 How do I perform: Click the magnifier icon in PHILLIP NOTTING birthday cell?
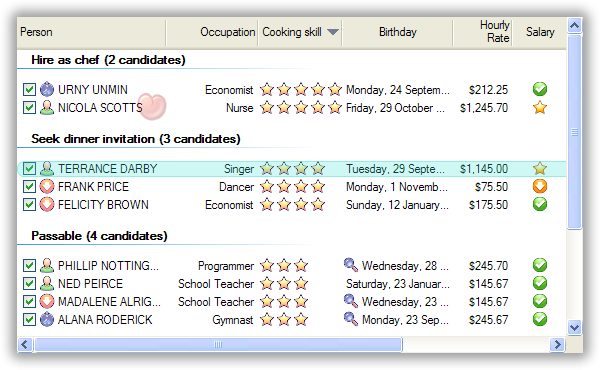[351, 264]
